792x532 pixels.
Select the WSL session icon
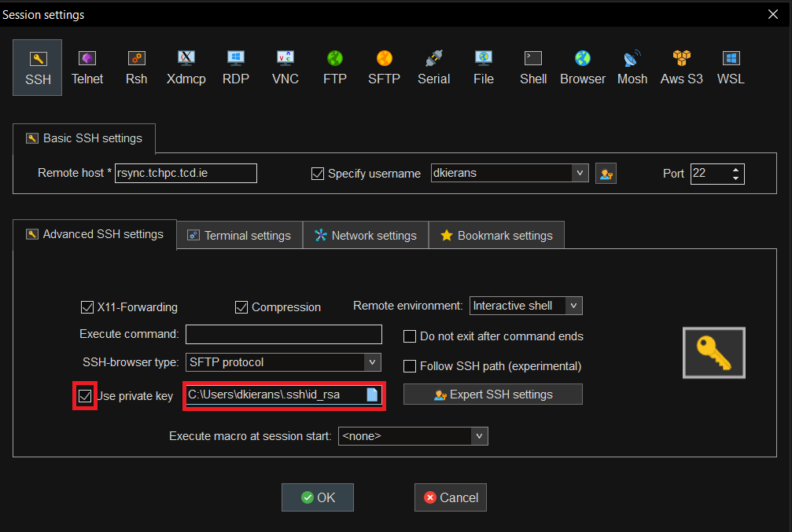tap(731, 67)
